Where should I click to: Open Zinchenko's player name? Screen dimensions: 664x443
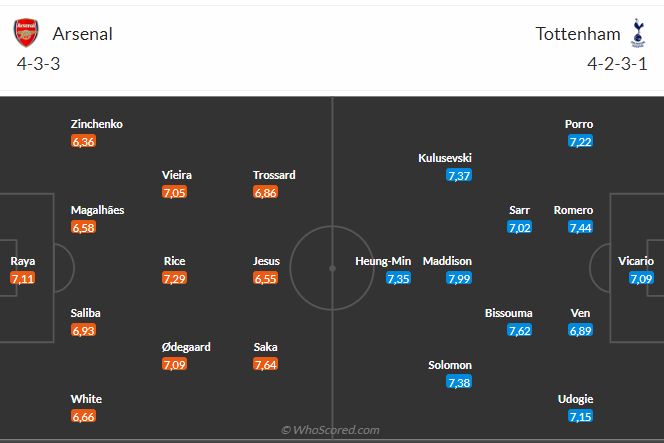click(97, 124)
